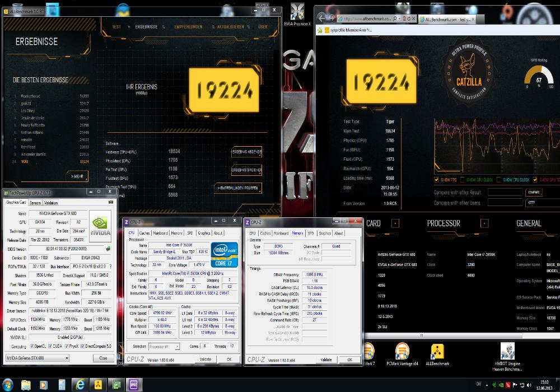Click the ERGEBNIS ABSENDEN button
560x392 pixels.
pos(247,152)
